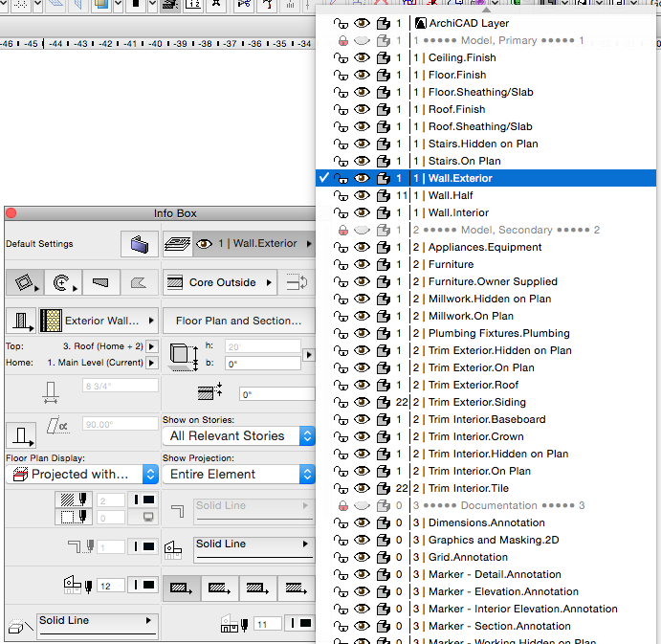Click the flip wall reference line icon

pos(297,282)
